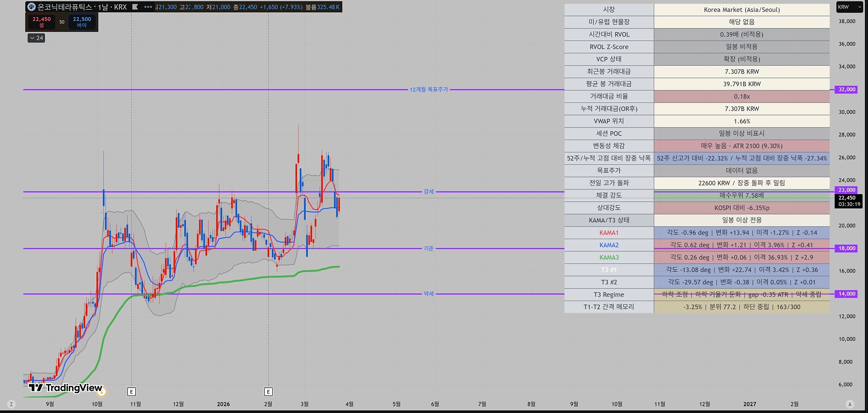
Task: Click the 볼륨 325.48K volume readout
Action: [322, 7]
